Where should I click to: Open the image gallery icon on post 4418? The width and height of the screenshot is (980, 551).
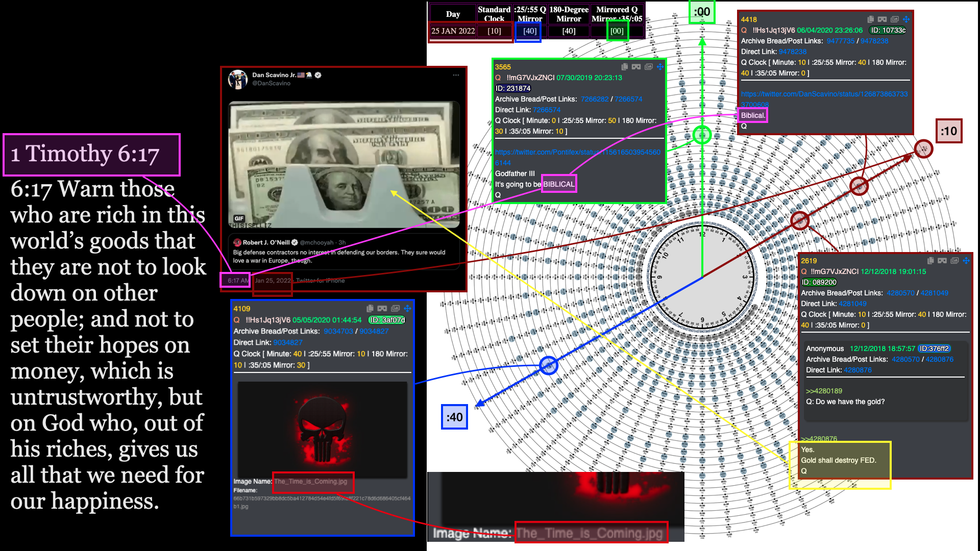coord(895,19)
